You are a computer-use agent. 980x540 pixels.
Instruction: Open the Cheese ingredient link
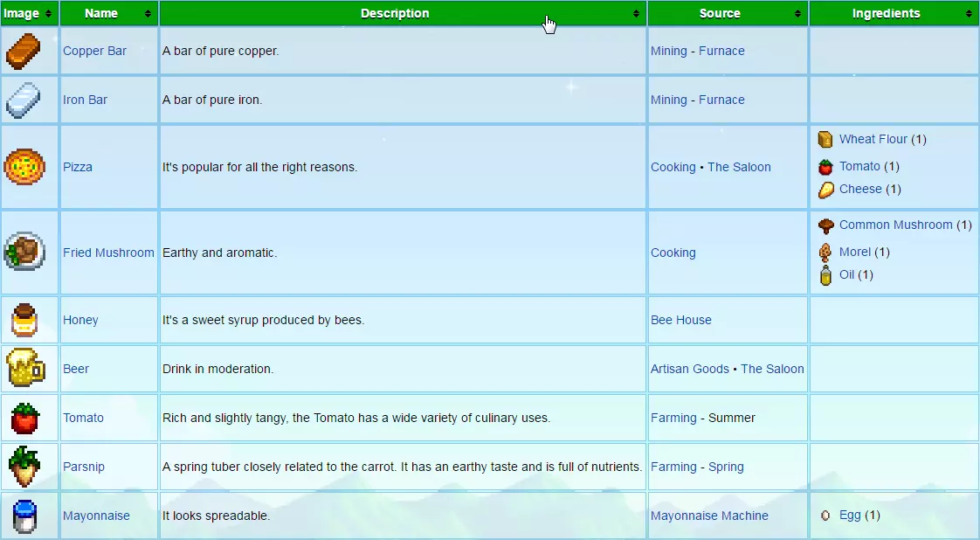(860, 189)
